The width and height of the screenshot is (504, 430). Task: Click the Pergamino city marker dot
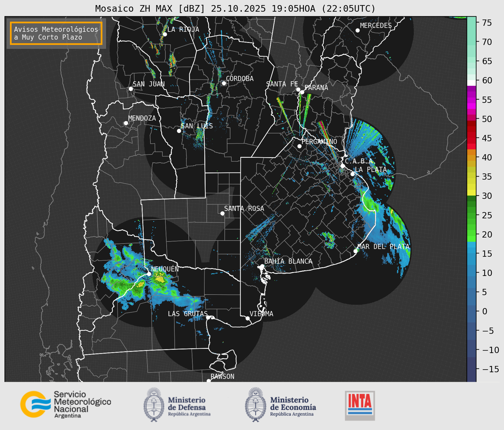(x=299, y=146)
